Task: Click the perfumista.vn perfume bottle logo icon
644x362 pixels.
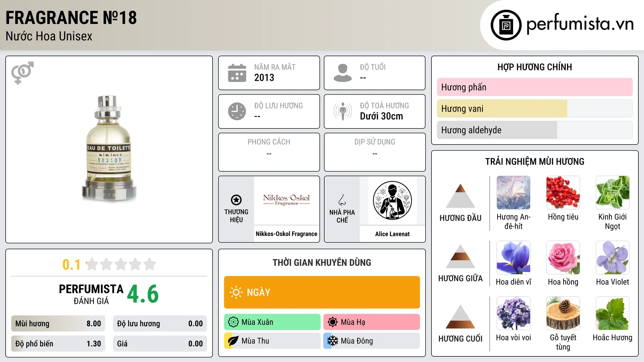Action: 506,25
